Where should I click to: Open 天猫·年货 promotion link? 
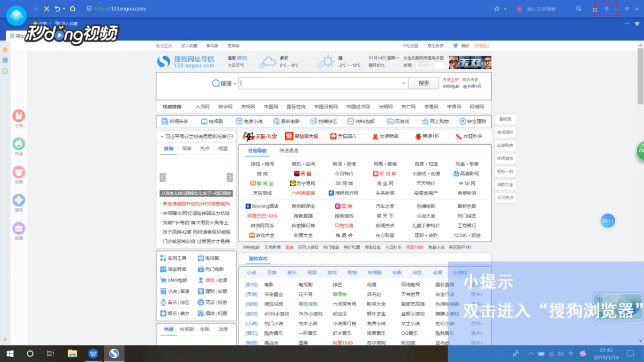[x=260, y=137]
